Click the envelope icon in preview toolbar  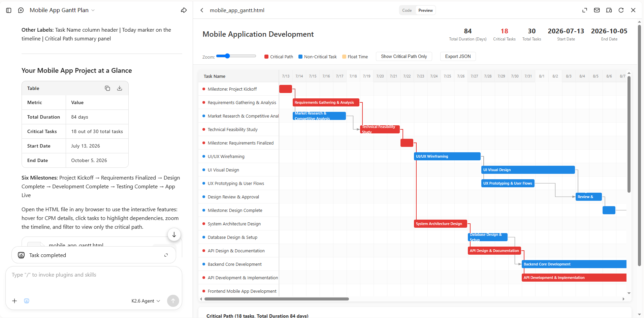click(597, 10)
